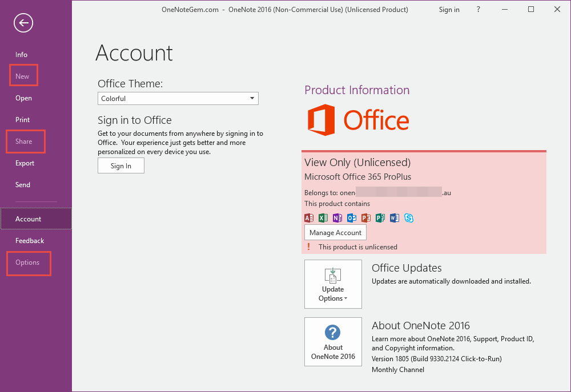Click the OneNote app icon
This screenshot has width=571, height=392.
(337, 217)
